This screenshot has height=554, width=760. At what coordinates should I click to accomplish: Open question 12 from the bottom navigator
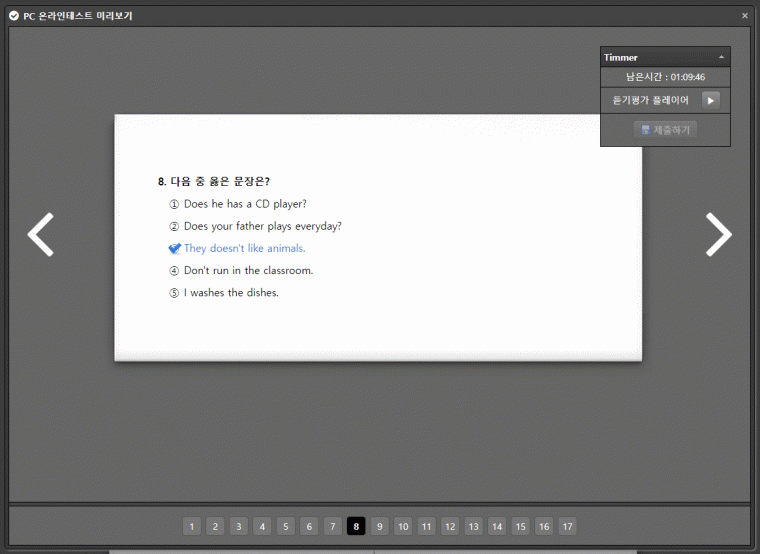(x=450, y=526)
